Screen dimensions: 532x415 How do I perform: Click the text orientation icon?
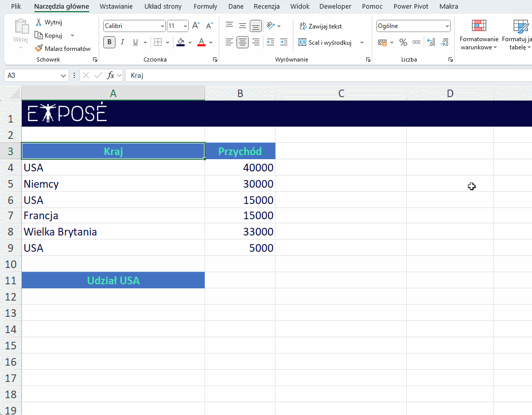(x=271, y=25)
